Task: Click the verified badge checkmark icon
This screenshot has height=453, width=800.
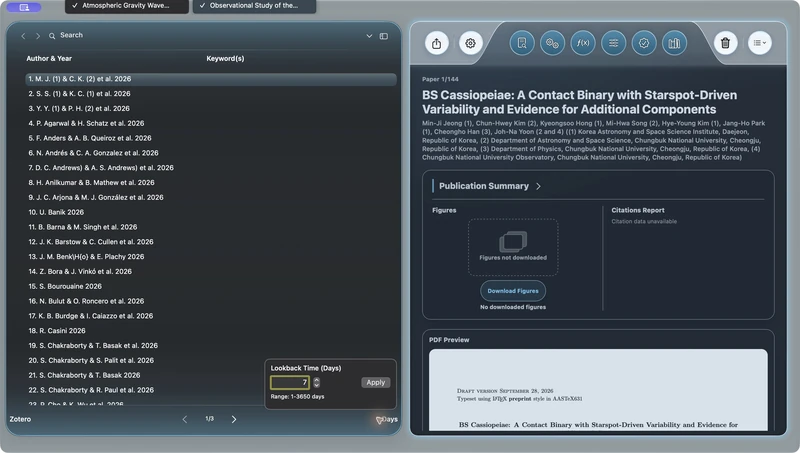Action: (644, 43)
